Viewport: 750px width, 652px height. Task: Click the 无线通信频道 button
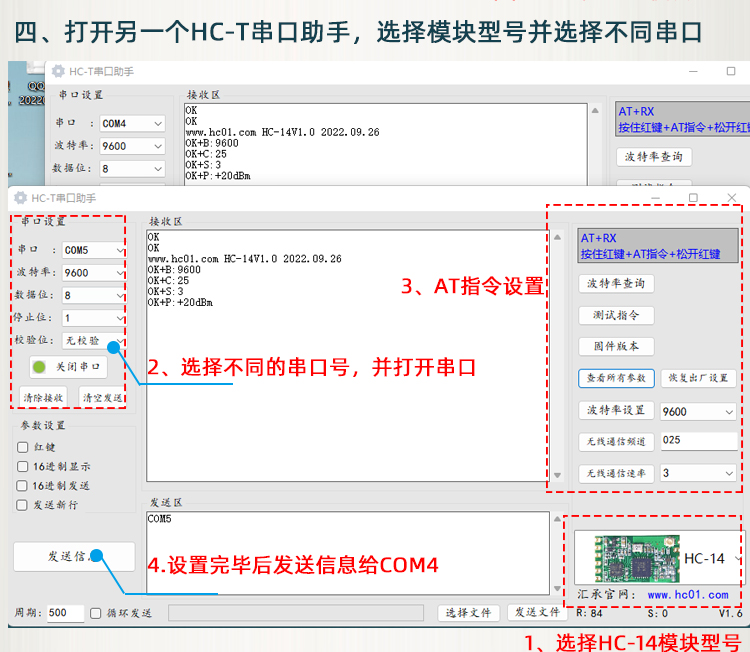[616, 442]
